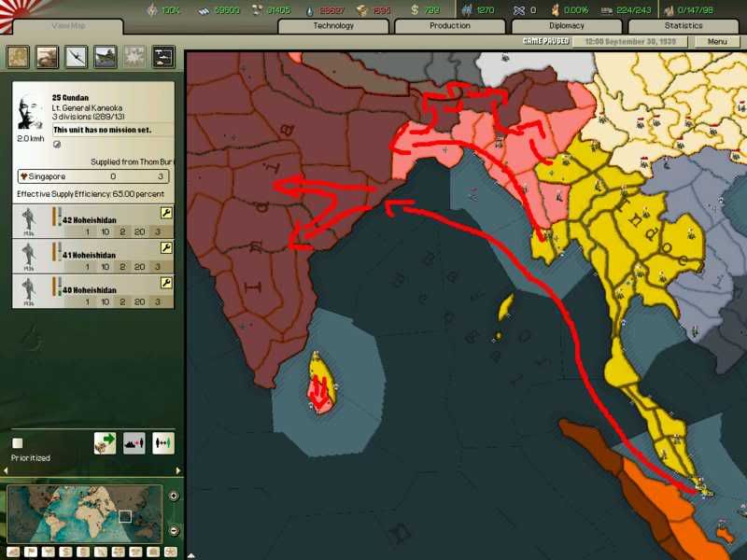Click 'Supplied from Thom Bur' text

[132, 161]
